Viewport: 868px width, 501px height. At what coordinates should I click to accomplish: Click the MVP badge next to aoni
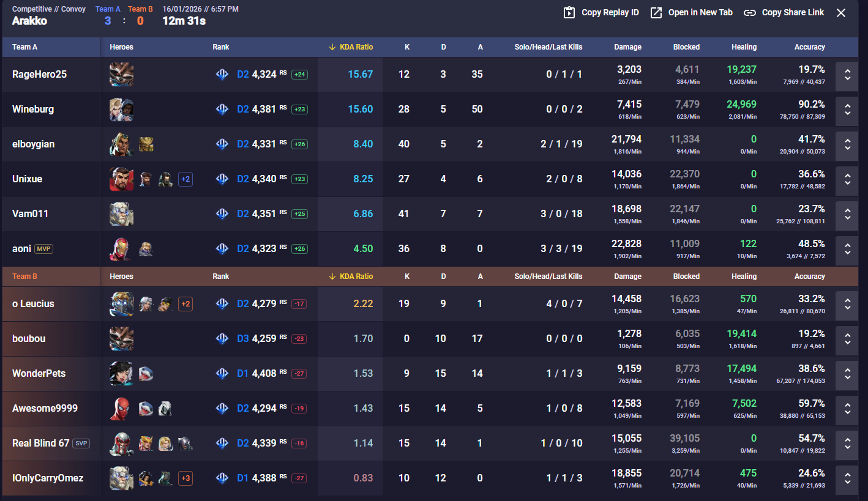pos(43,249)
